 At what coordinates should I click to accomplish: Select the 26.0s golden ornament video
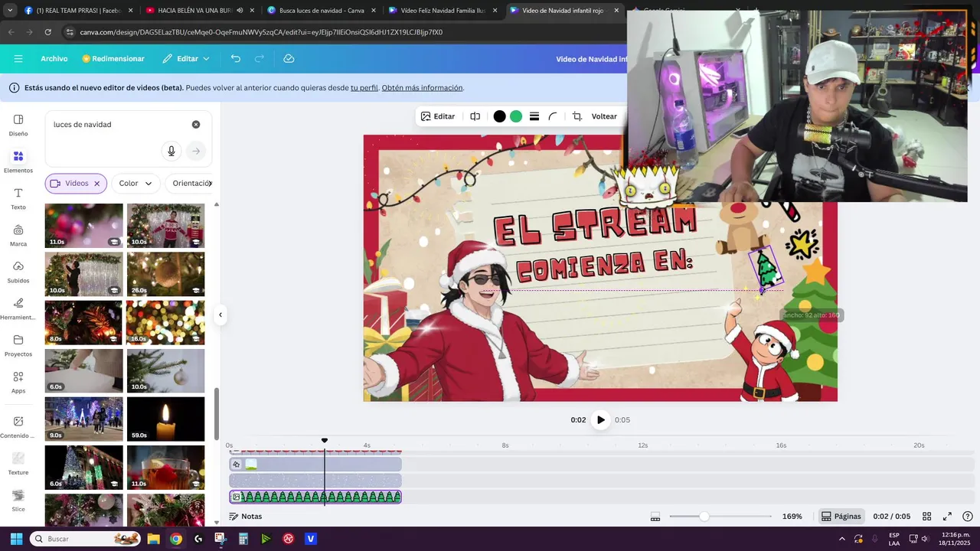[x=166, y=274]
